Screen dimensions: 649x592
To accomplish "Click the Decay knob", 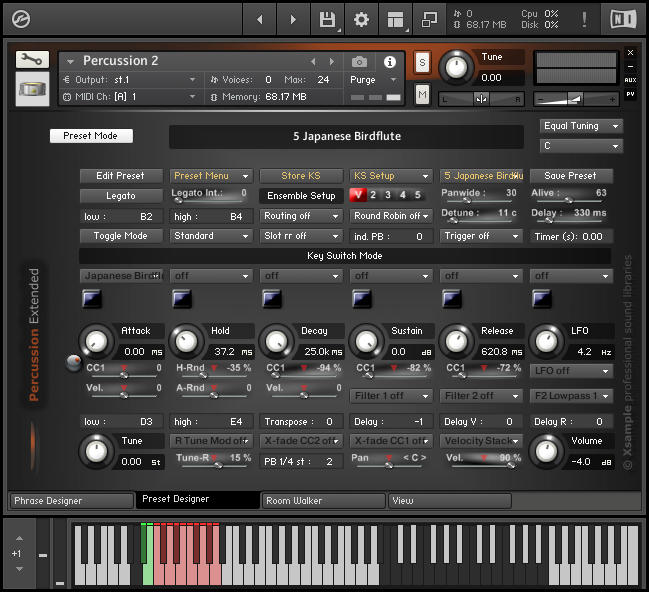I will click(x=276, y=342).
